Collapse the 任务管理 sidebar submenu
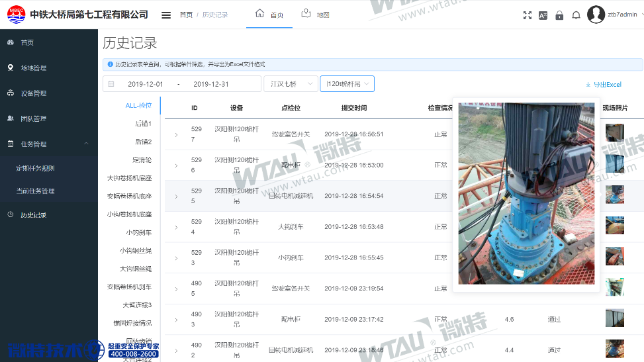 point(86,144)
